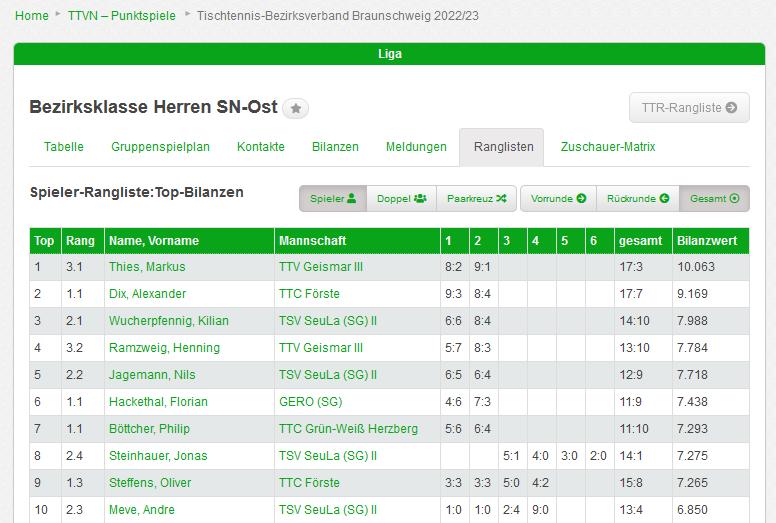Open player Böttcher, Philip

point(149,428)
